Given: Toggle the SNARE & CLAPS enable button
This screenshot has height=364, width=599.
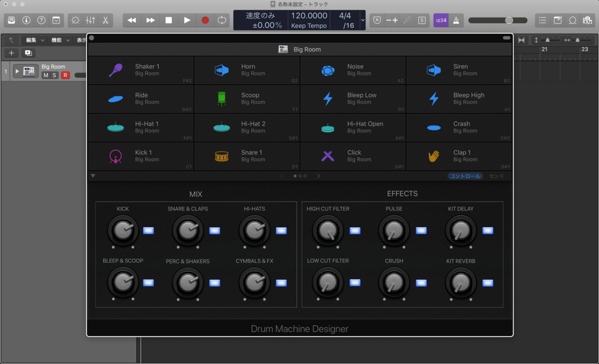Looking at the screenshot, I should 215,230.
